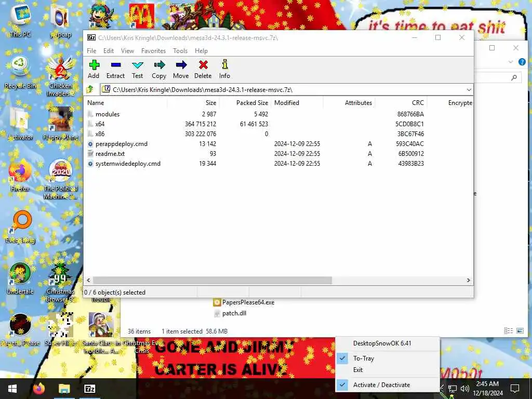The image size is (532, 399).
Task: Select Firefox desktop shortcut
Action: [x=20, y=176]
